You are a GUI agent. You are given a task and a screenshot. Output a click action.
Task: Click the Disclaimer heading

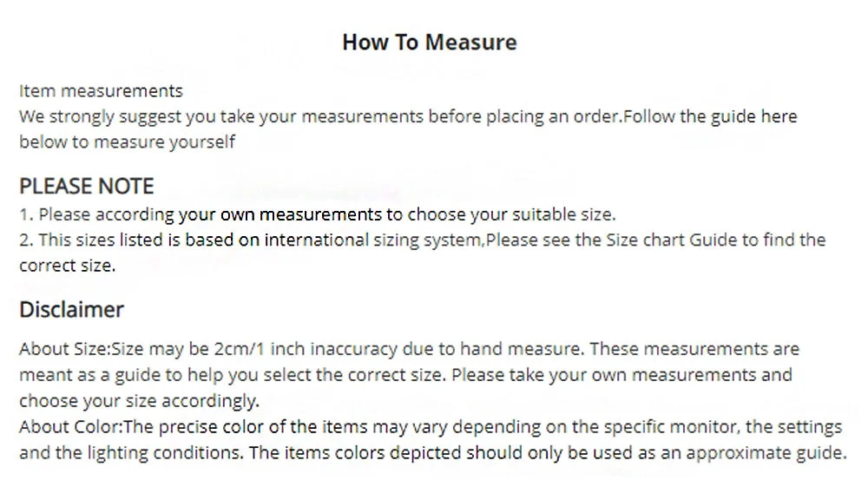[71, 310]
